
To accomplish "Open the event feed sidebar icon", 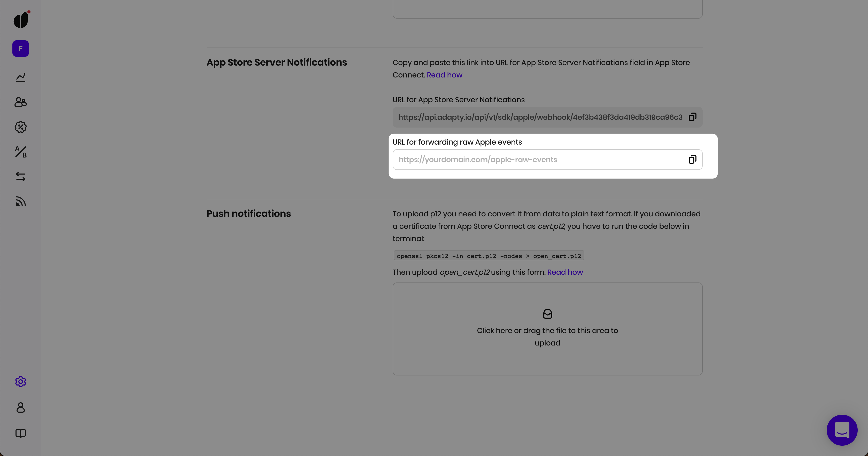I will point(21,201).
